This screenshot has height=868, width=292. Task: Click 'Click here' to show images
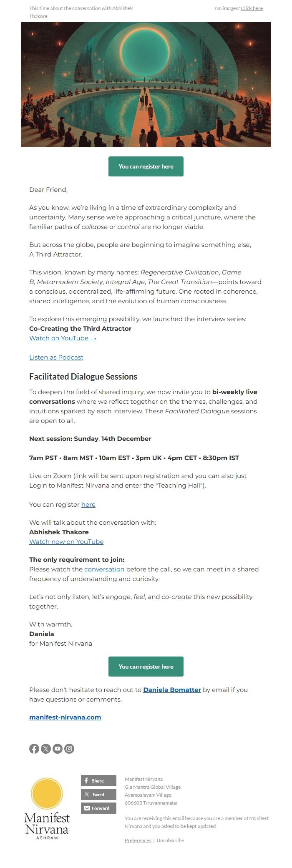pyautogui.click(x=252, y=8)
